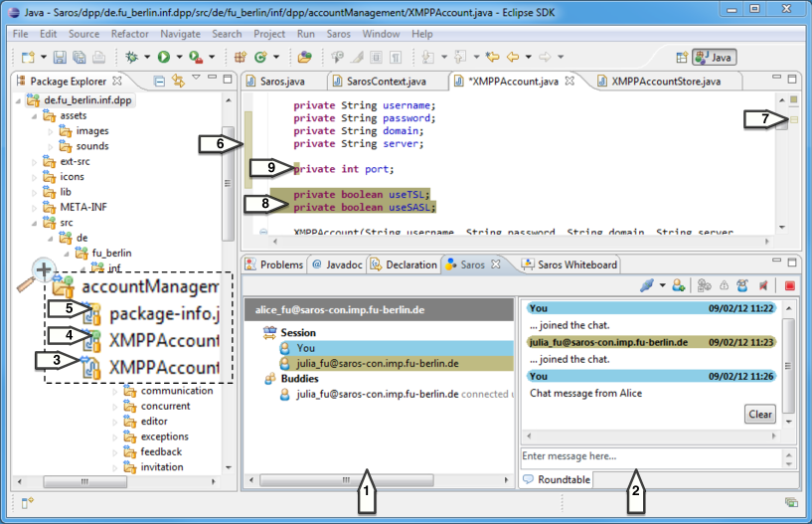Viewport: 812px width, 524px height.
Task: Click the Clear button in the chat
Action: pyautogui.click(x=759, y=415)
